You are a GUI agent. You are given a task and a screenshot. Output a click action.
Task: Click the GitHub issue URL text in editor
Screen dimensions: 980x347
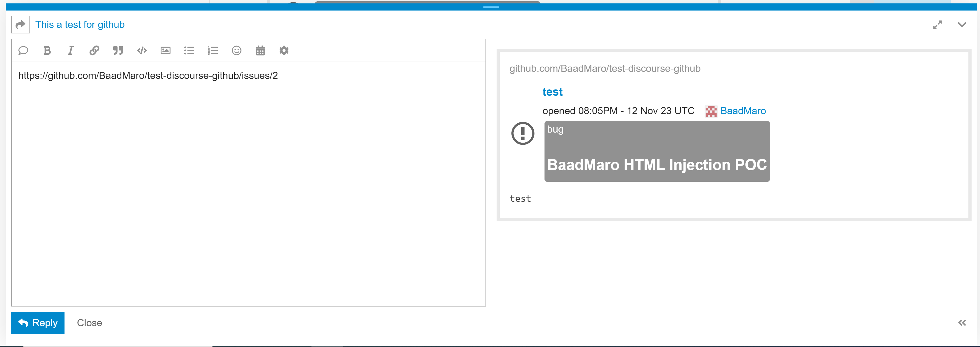148,76
